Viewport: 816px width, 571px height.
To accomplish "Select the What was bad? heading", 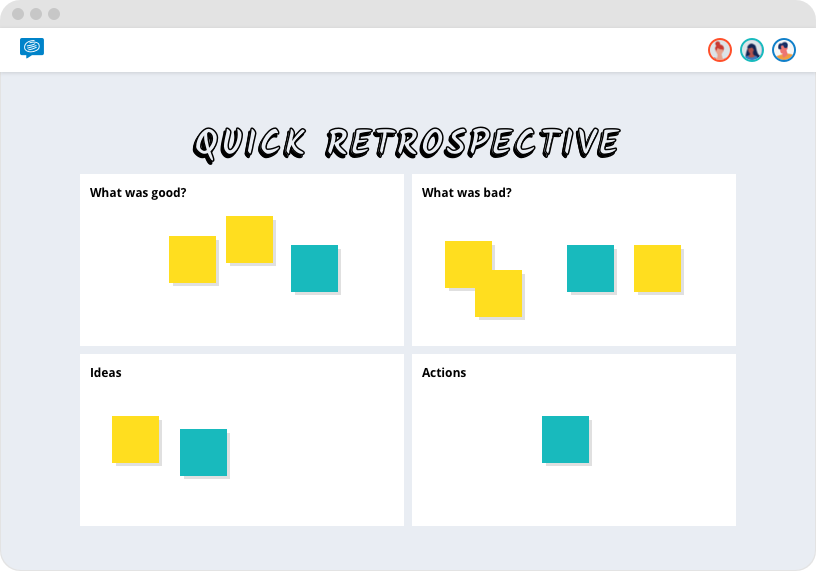I will click(x=466, y=193).
